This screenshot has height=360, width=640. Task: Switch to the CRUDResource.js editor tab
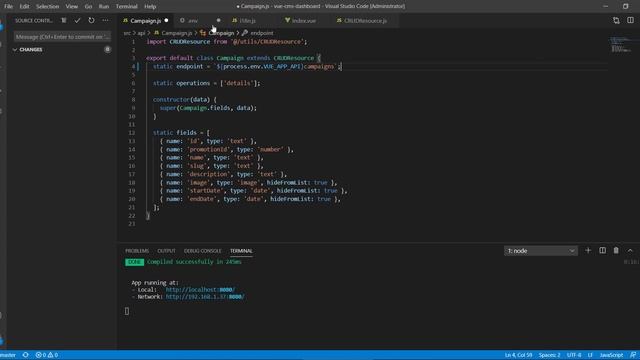click(365, 20)
